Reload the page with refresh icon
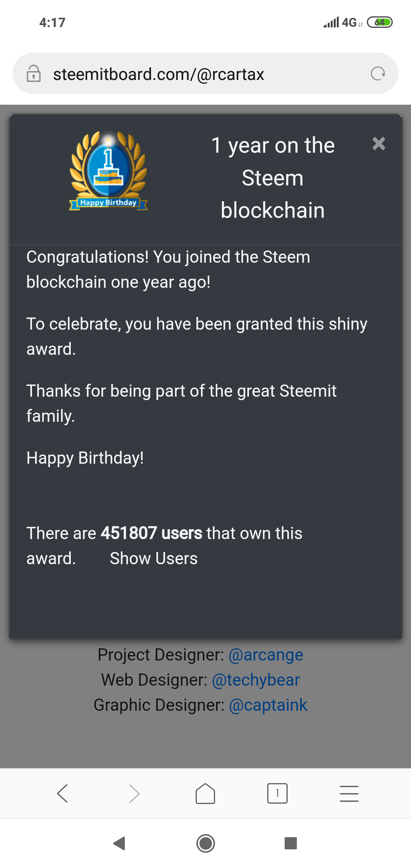 pos(378,73)
